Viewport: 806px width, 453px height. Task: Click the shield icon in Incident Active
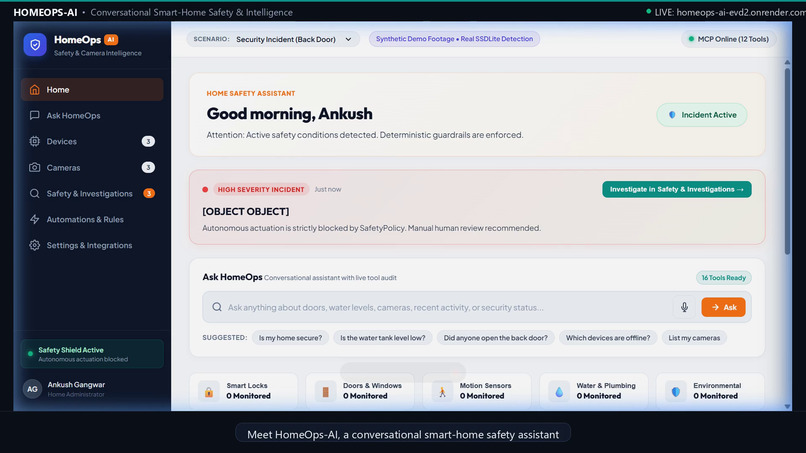[672, 115]
